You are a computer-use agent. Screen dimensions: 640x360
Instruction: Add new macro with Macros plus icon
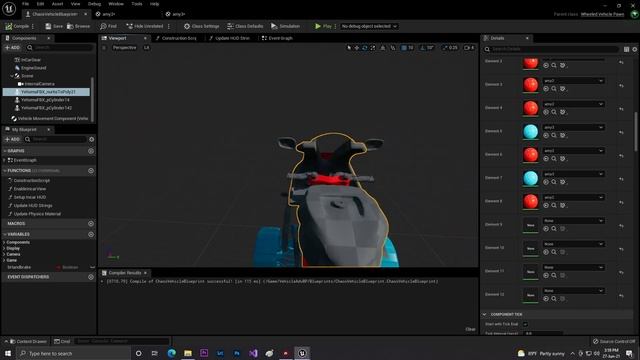pos(91,224)
